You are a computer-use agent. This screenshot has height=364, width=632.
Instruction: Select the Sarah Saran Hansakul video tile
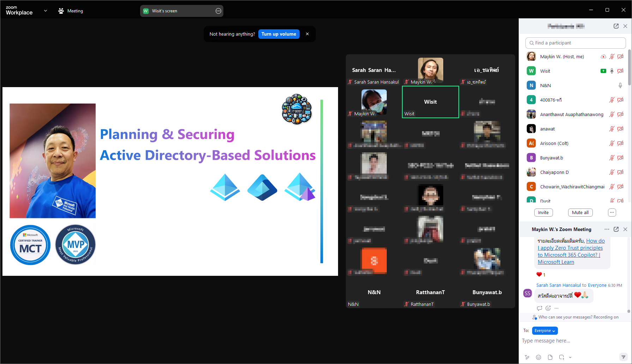374,70
